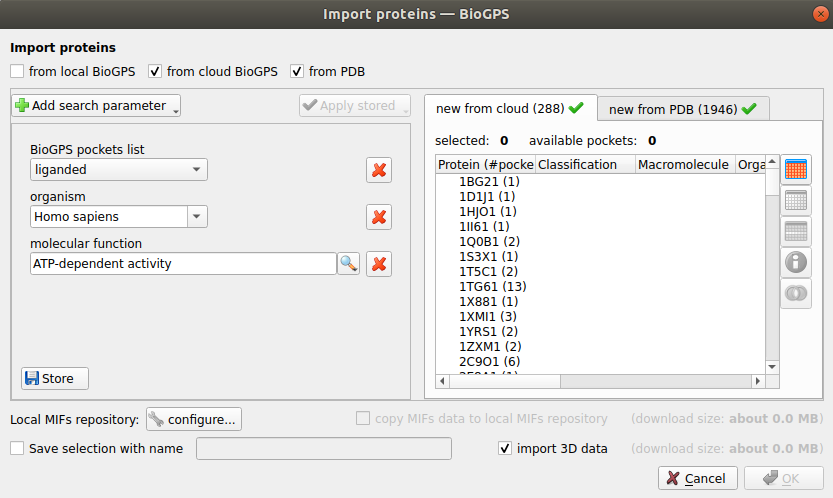Focus the save selection name field

click(324, 449)
